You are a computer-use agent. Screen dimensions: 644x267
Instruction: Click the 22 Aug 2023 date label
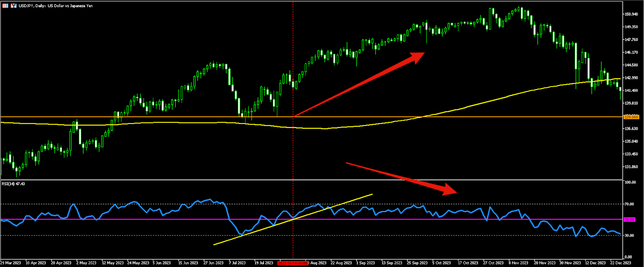(x=341, y=263)
